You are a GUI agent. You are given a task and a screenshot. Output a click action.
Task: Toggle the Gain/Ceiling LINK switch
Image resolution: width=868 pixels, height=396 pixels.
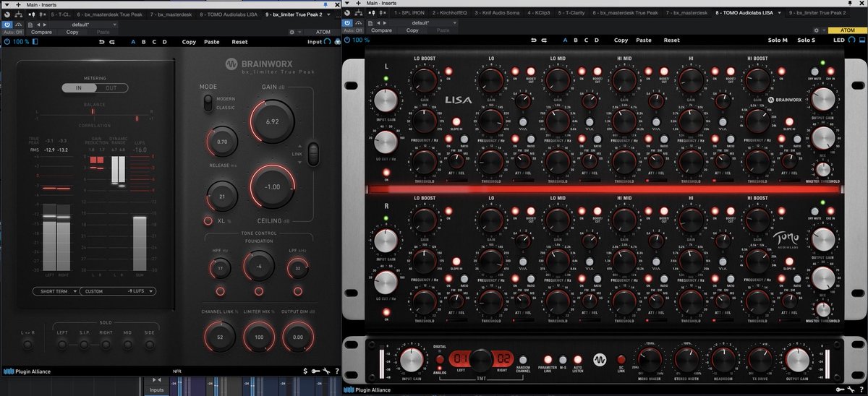[313, 152]
